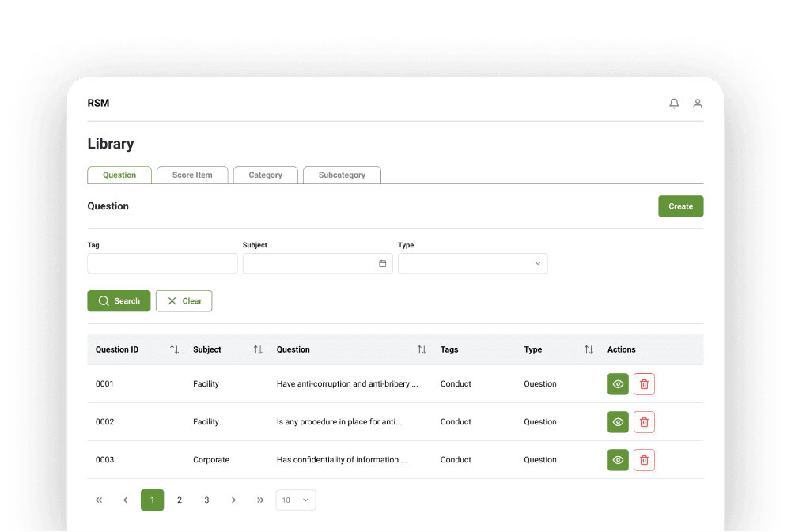The width and height of the screenshot is (791, 532).
Task: Open the notifications bell
Action: pyautogui.click(x=674, y=104)
